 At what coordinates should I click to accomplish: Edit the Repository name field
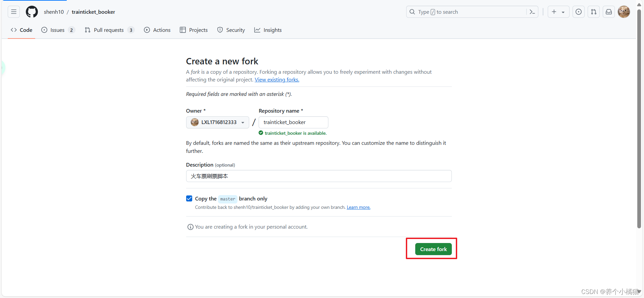pos(293,122)
